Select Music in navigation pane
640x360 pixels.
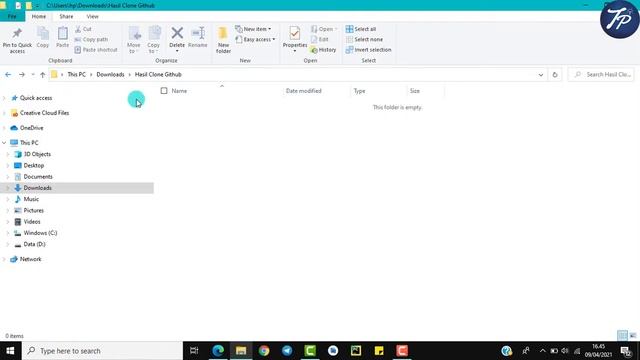[31, 199]
